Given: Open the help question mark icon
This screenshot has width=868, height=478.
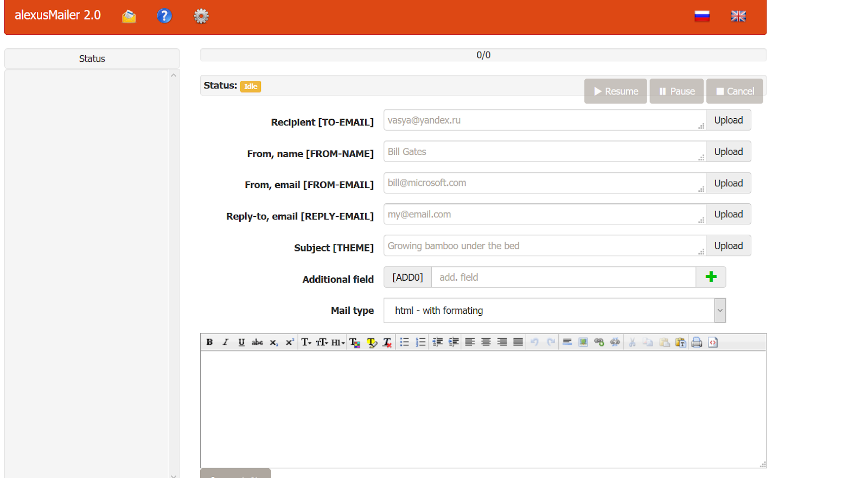Looking at the screenshot, I should (x=164, y=16).
